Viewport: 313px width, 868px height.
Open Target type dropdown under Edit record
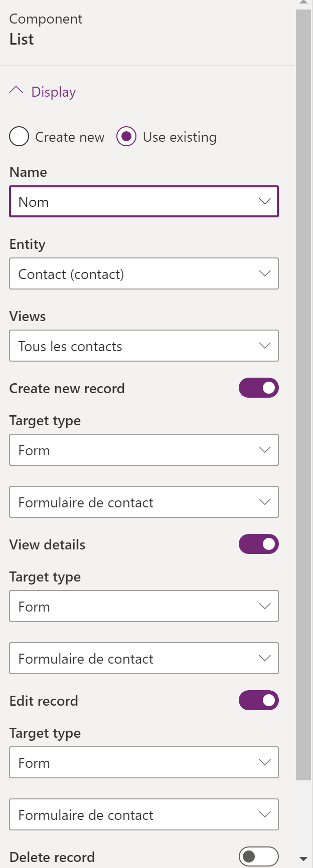(x=144, y=763)
